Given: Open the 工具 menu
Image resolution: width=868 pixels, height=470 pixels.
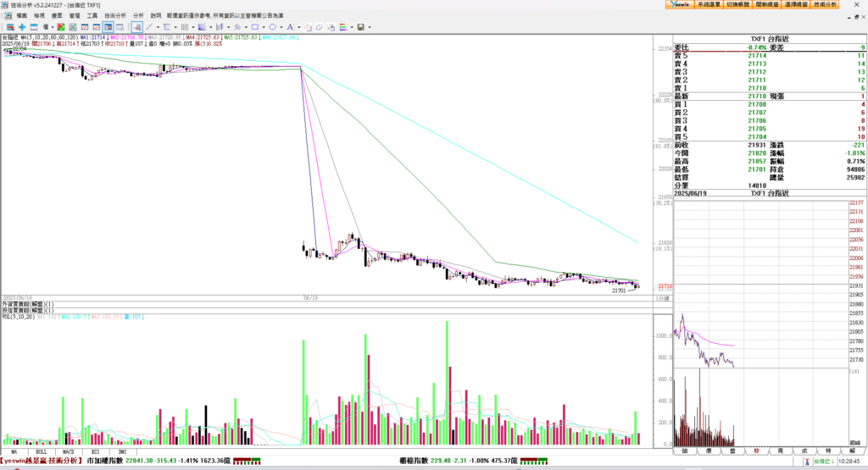Looking at the screenshot, I should tap(92, 15).
